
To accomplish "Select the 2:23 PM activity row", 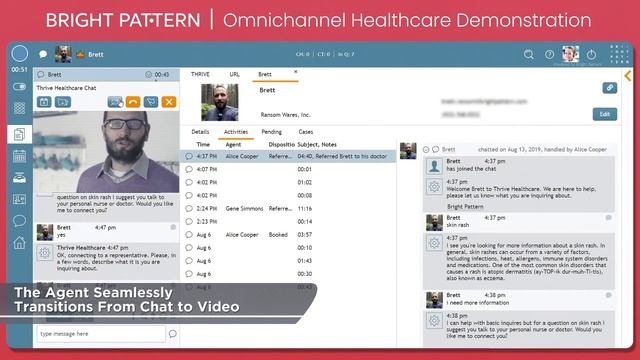I will point(288,222).
